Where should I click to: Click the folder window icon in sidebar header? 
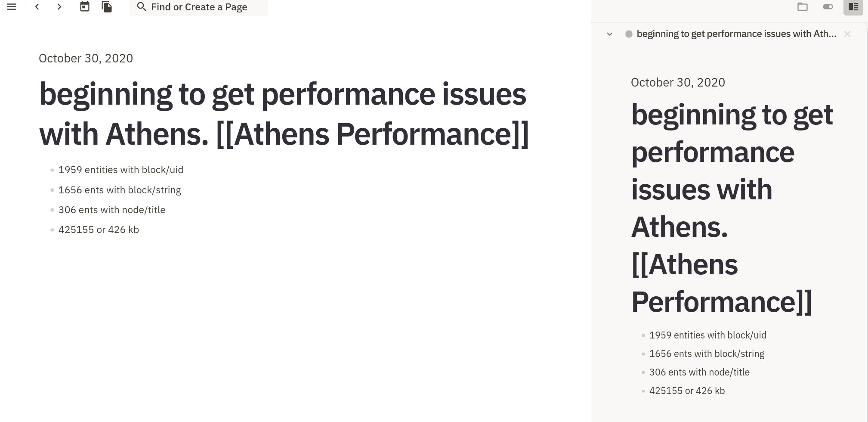point(803,7)
